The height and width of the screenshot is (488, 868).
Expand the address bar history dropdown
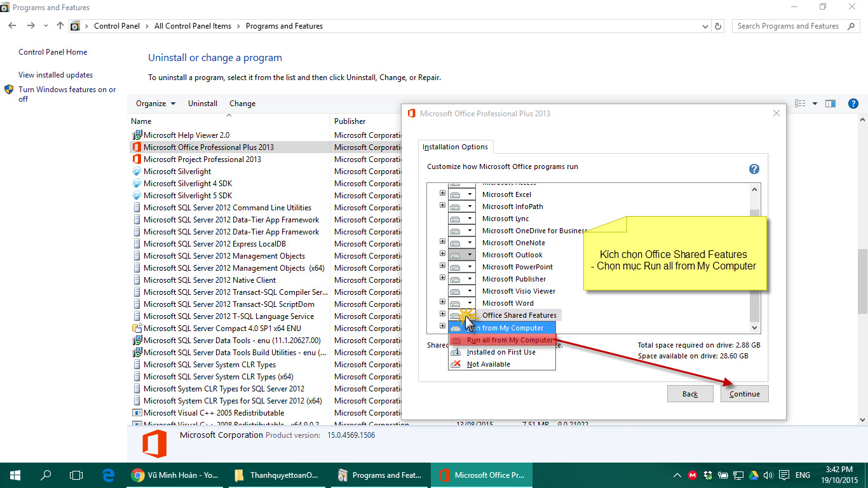point(705,26)
